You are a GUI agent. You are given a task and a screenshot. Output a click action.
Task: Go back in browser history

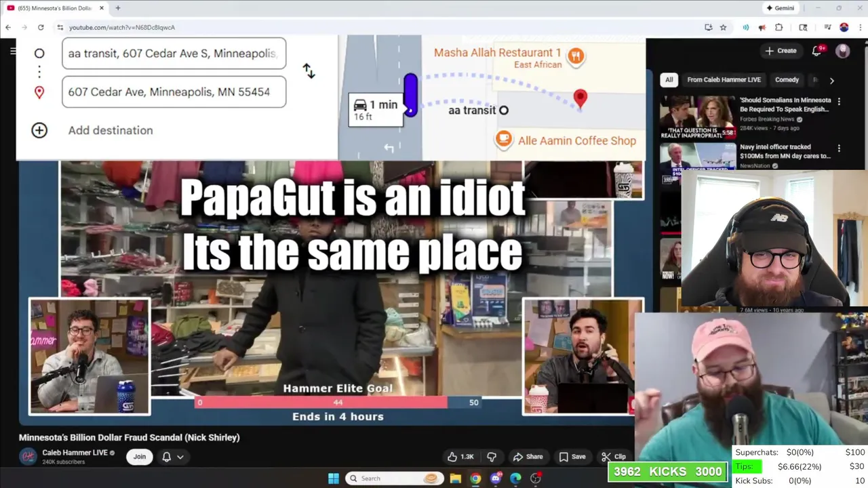tap(8, 27)
